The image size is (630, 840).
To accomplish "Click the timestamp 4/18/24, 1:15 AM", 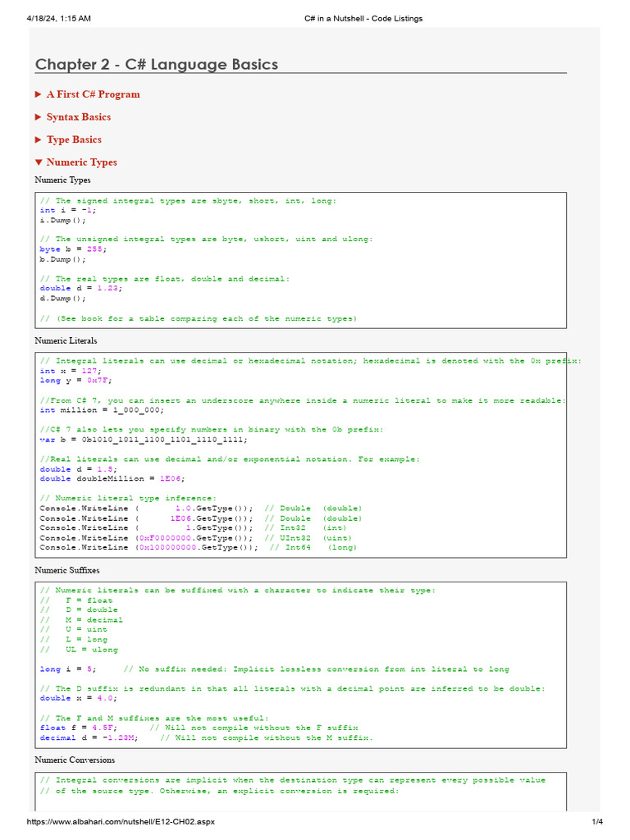I will (x=58, y=18).
